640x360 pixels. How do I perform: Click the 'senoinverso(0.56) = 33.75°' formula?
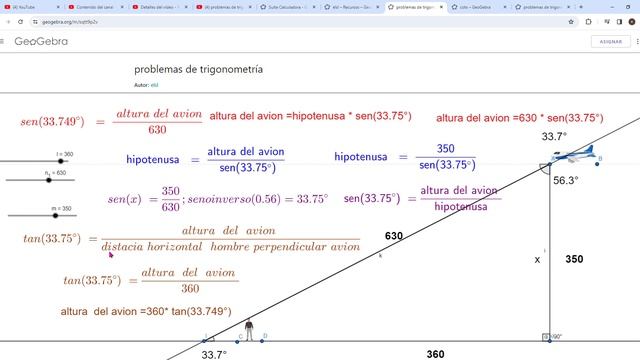click(x=258, y=199)
